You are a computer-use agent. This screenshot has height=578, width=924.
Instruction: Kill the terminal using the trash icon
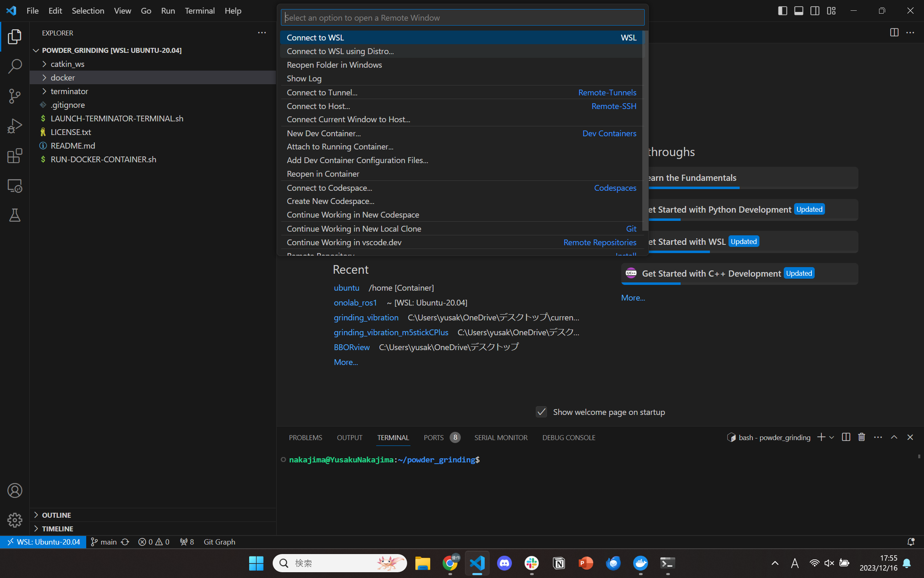(x=861, y=437)
